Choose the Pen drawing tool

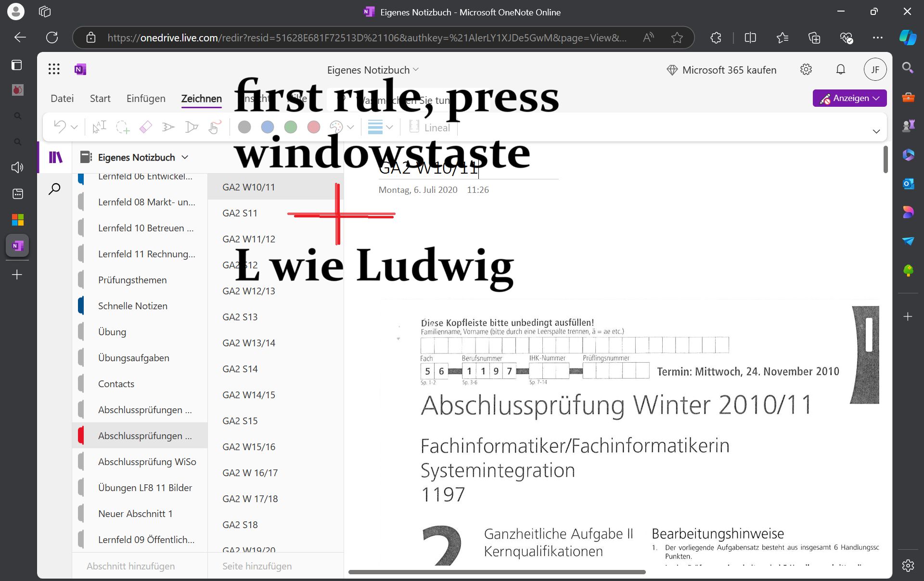click(168, 127)
